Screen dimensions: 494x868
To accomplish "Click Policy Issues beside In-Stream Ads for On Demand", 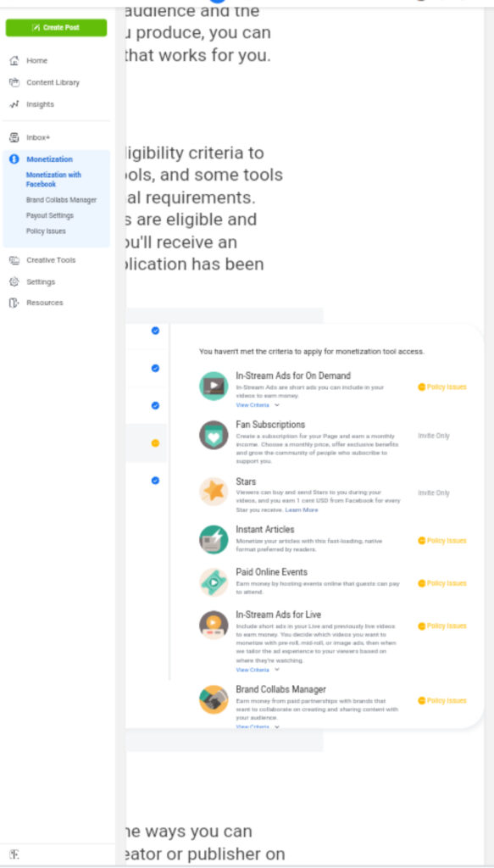I will point(442,387).
